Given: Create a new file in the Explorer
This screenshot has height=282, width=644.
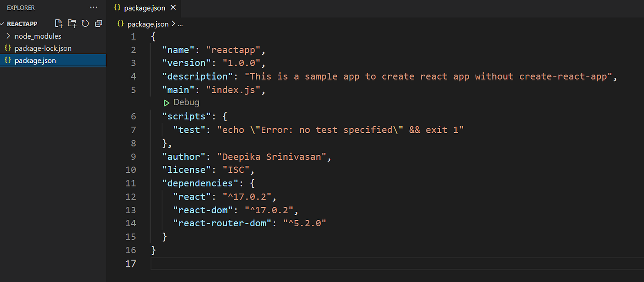Looking at the screenshot, I should pyautogui.click(x=58, y=23).
